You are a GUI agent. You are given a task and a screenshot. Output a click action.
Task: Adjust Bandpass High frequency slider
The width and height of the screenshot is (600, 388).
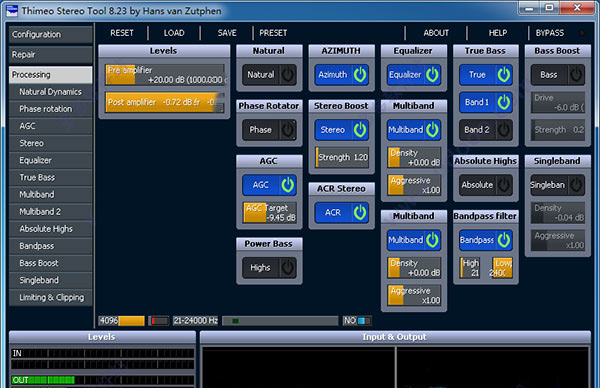point(470,267)
